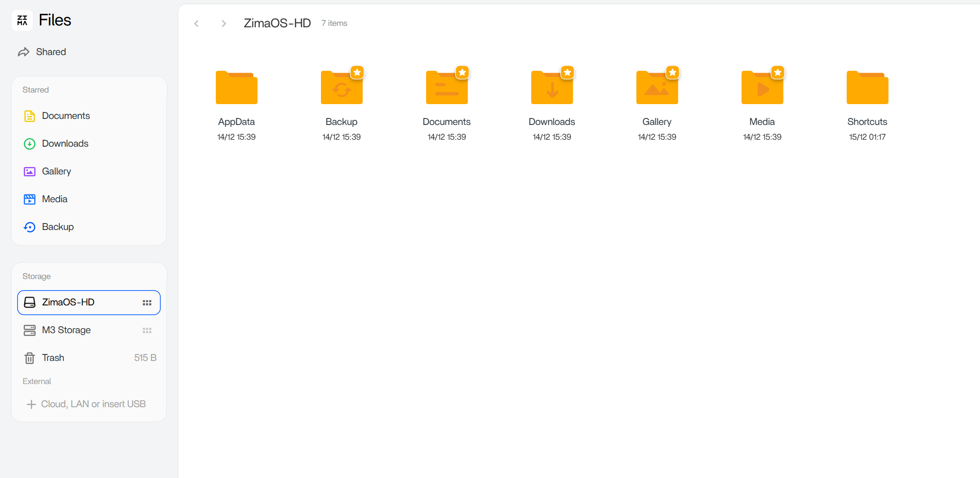The image size is (980, 478).
Task: Select Media in the Starred list
Action: click(54, 199)
